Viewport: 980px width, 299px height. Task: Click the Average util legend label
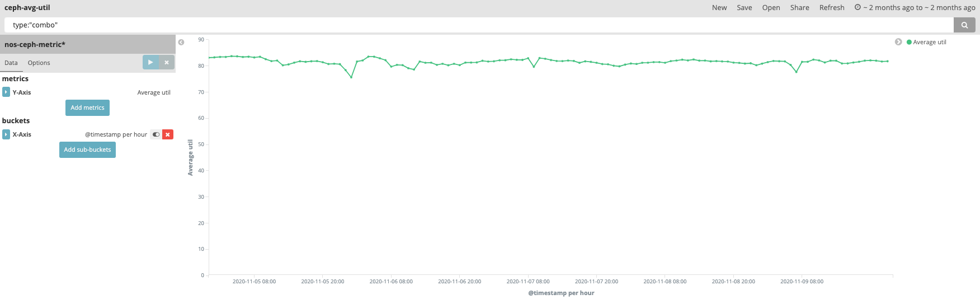click(930, 42)
